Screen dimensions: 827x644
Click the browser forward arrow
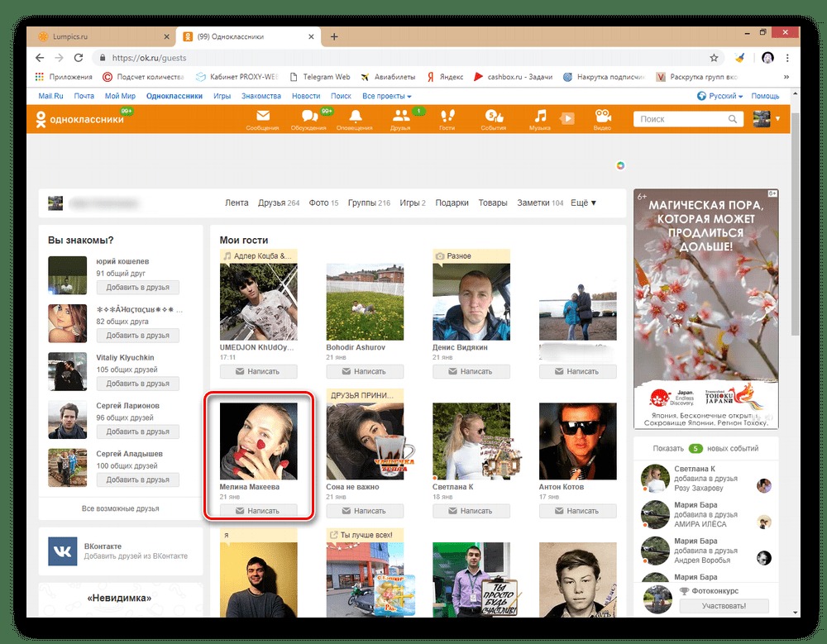click(x=59, y=58)
